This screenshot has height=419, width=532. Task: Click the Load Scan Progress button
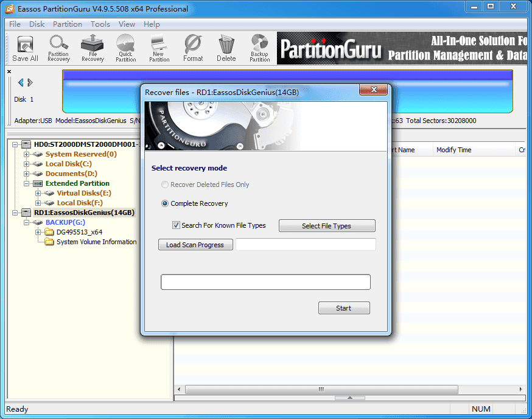tap(195, 245)
